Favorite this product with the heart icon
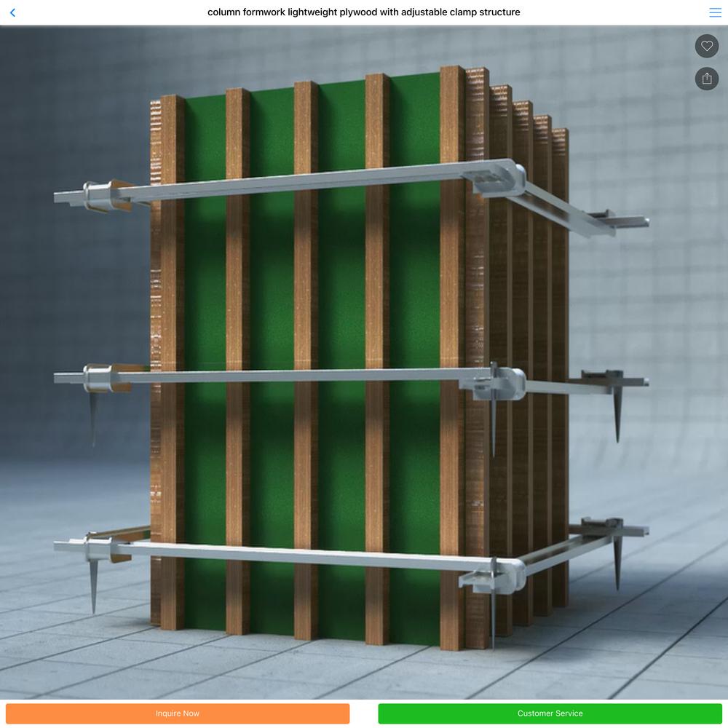Screen dimensions: 728x728 [706, 46]
